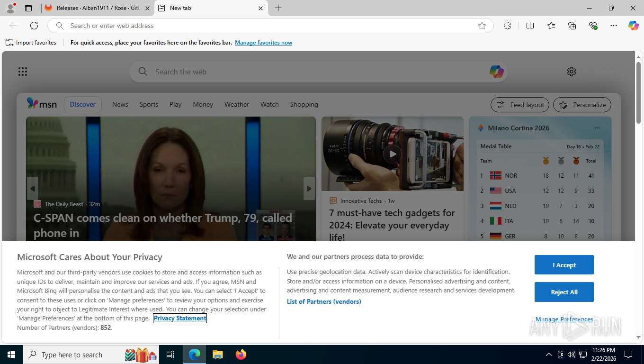
Task: Show next carousel story arrow
Action: 309,189
